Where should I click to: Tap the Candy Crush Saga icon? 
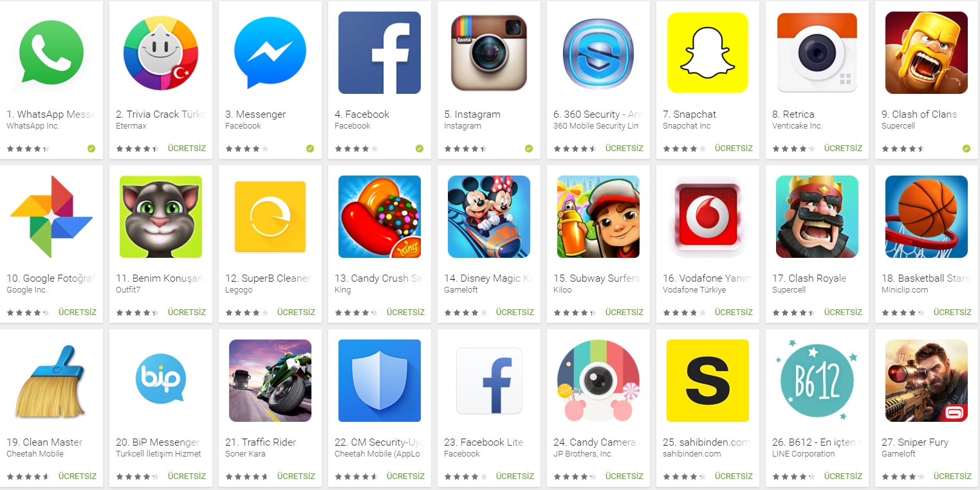click(380, 217)
